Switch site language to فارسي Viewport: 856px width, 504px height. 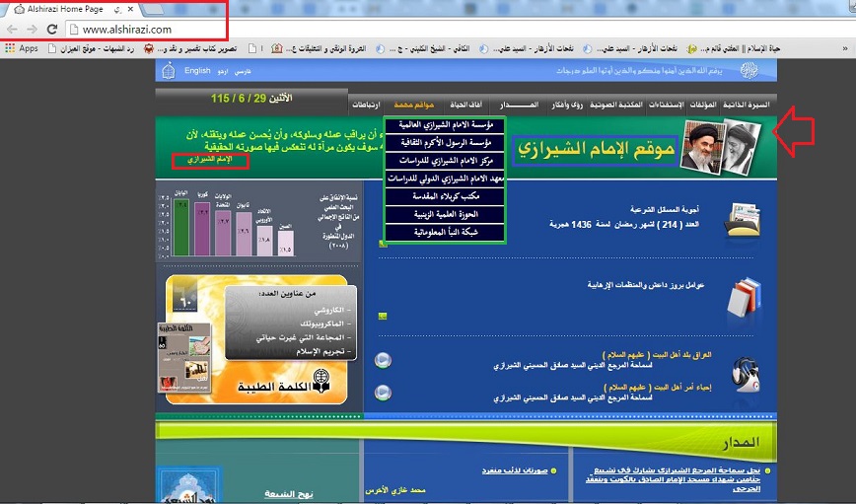243,72
